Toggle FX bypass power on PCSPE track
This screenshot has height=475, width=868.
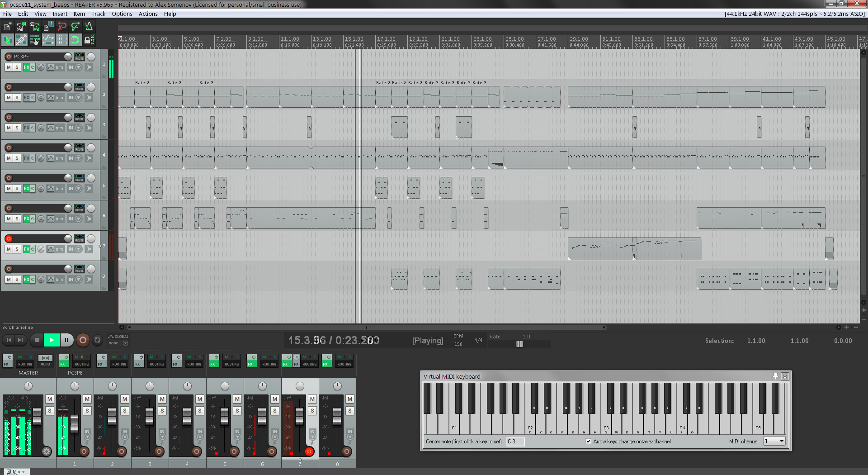click(x=33, y=67)
